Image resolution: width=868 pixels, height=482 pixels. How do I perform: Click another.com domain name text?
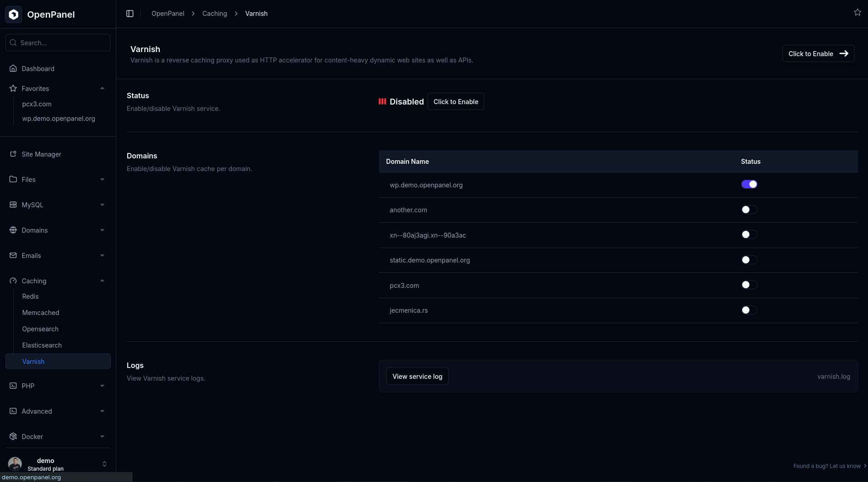point(408,210)
